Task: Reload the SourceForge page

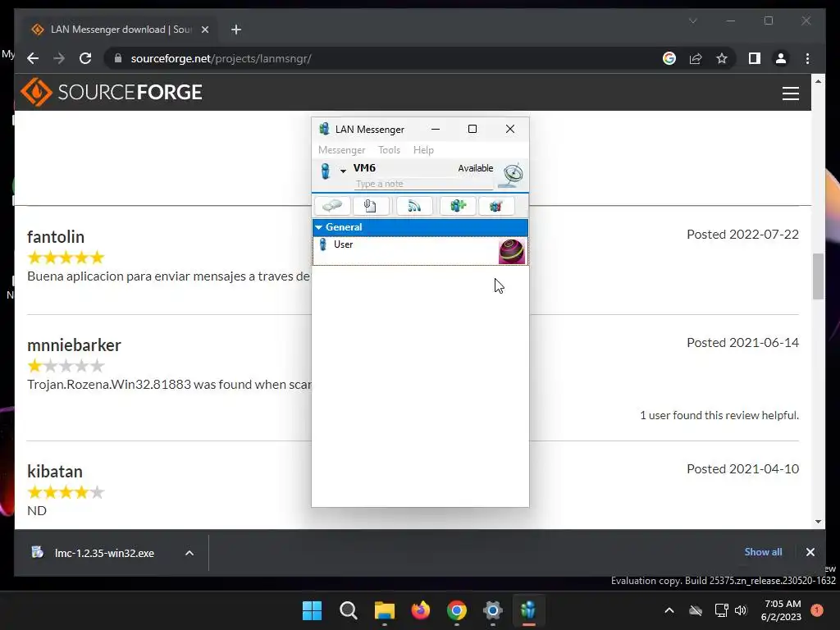Action: [85, 58]
